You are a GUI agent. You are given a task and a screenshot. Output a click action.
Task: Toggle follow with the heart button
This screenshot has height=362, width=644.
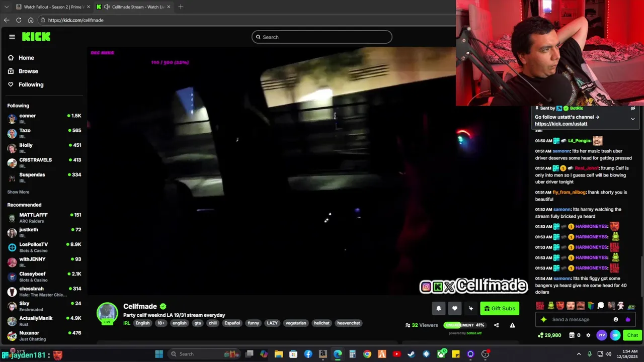pyautogui.click(x=454, y=309)
